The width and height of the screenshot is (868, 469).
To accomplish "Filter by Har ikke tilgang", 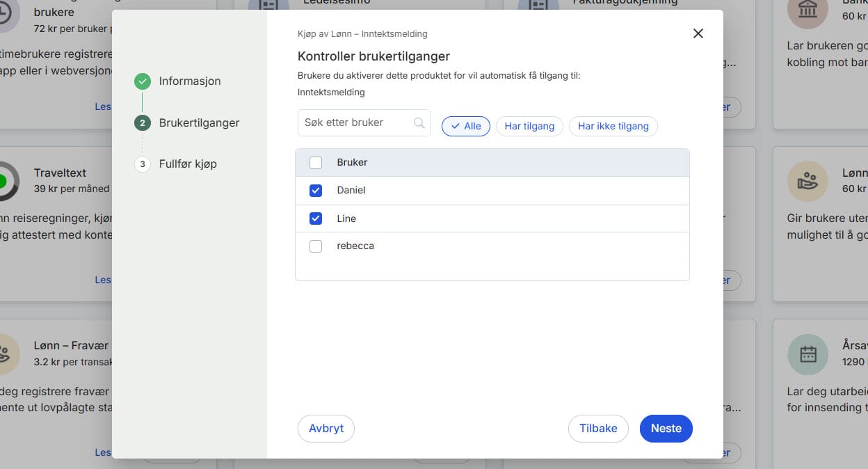I will (613, 126).
